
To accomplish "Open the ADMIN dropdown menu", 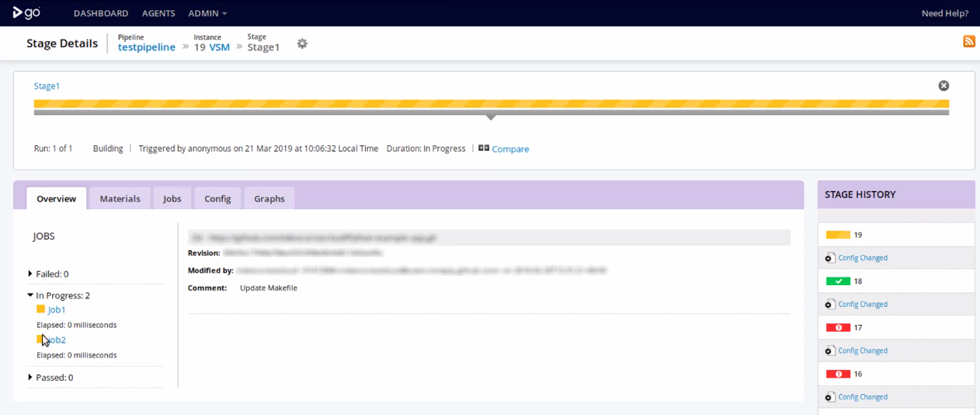I will coord(207,13).
